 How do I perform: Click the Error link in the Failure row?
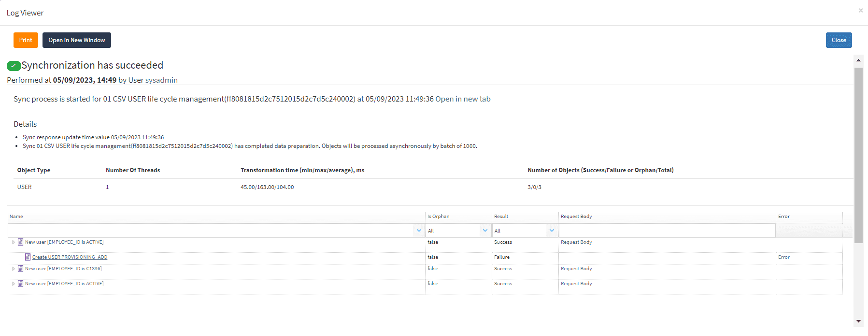point(783,257)
